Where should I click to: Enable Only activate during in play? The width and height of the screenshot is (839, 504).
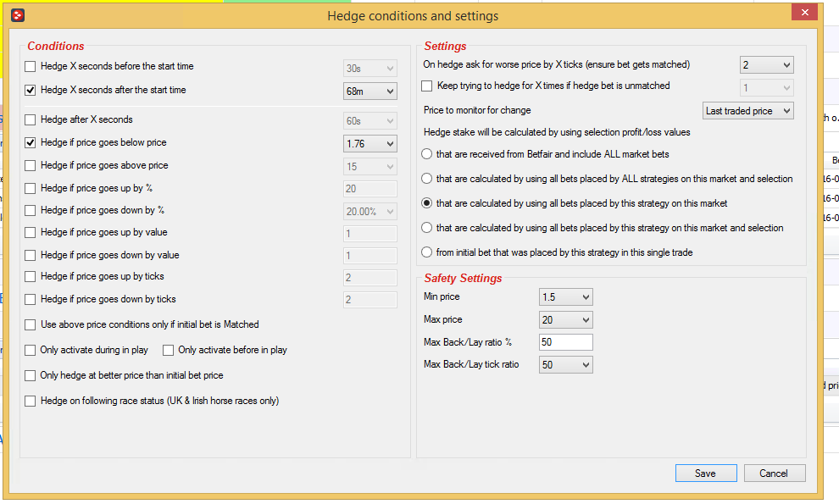point(31,350)
